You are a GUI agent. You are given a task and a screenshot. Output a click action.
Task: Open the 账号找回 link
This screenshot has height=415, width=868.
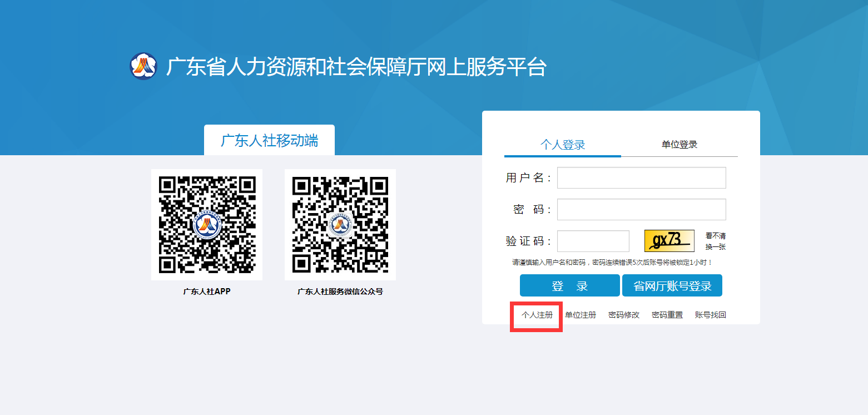coord(711,314)
